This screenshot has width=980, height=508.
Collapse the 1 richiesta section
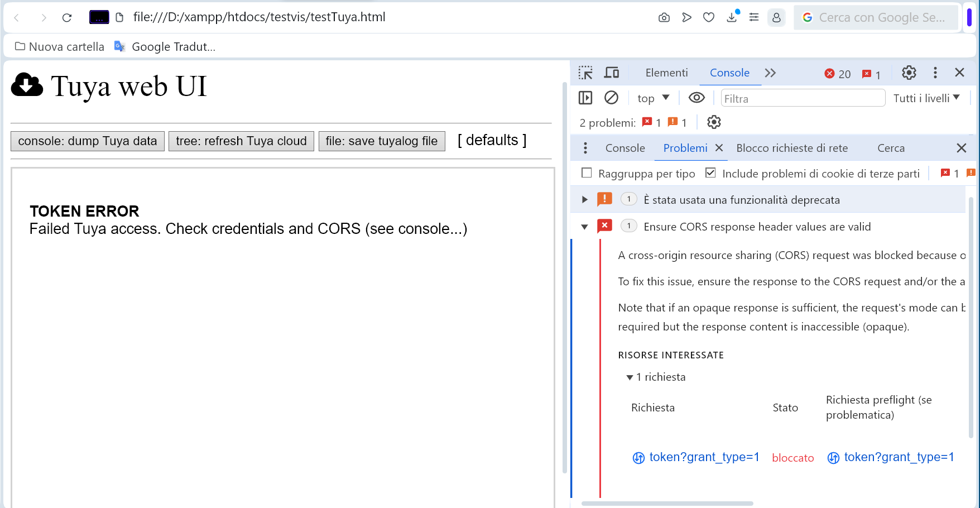point(630,377)
